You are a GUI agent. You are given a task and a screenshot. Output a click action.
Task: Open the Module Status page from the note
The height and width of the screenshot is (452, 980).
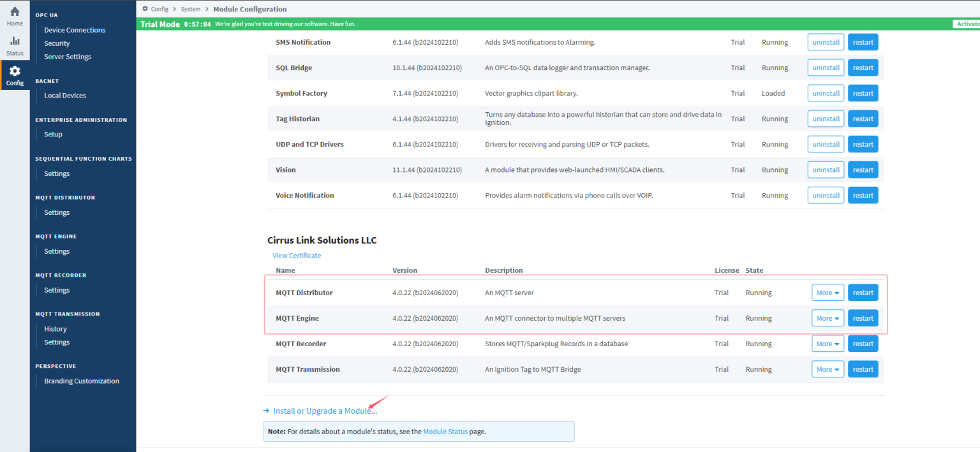click(x=445, y=432)
